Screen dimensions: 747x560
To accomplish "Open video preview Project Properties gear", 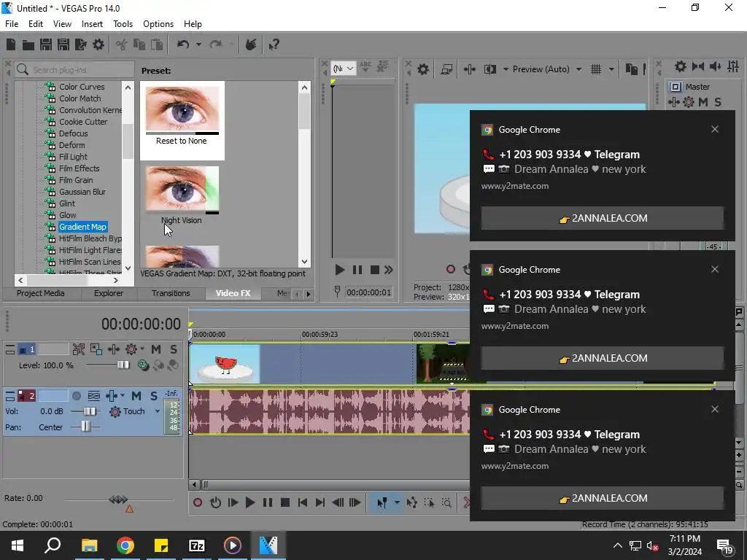I will click(423, 69).
